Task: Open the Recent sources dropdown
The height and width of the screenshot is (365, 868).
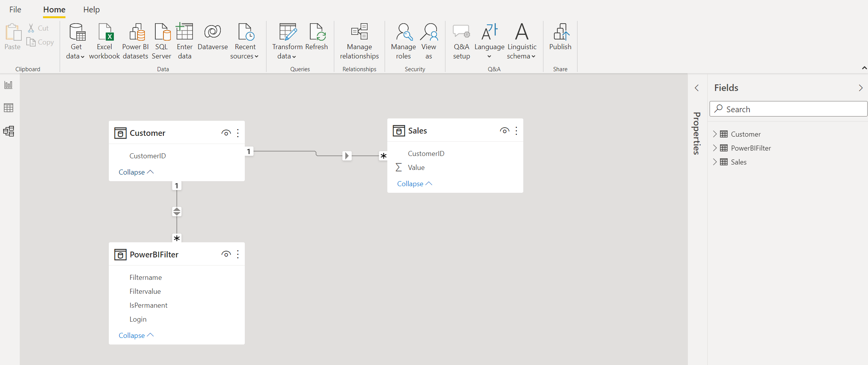Action: (x=245, y=51)
